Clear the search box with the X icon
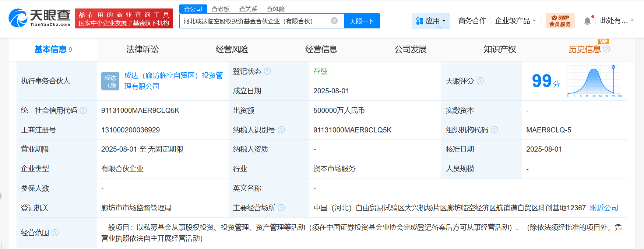Image resolution: width=644 pixels, height=249 pixels. pos(334,21)
